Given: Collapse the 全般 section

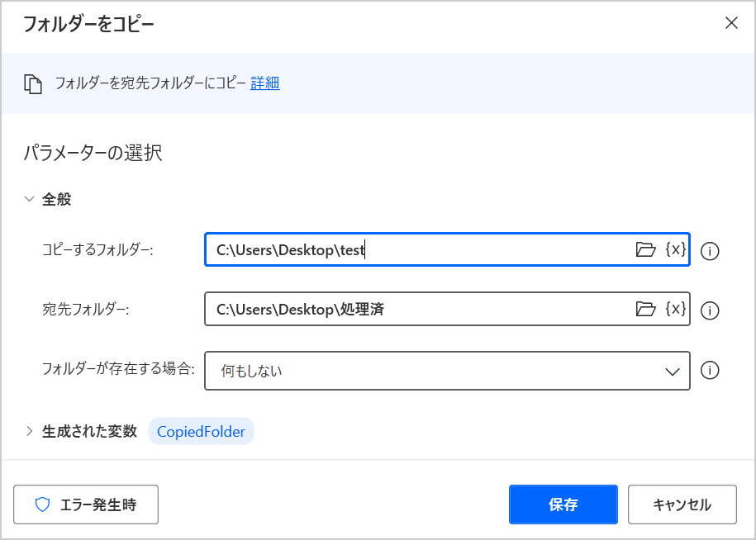Looking at the screenshot, I should pyautogui.click(x=30, y=199).
